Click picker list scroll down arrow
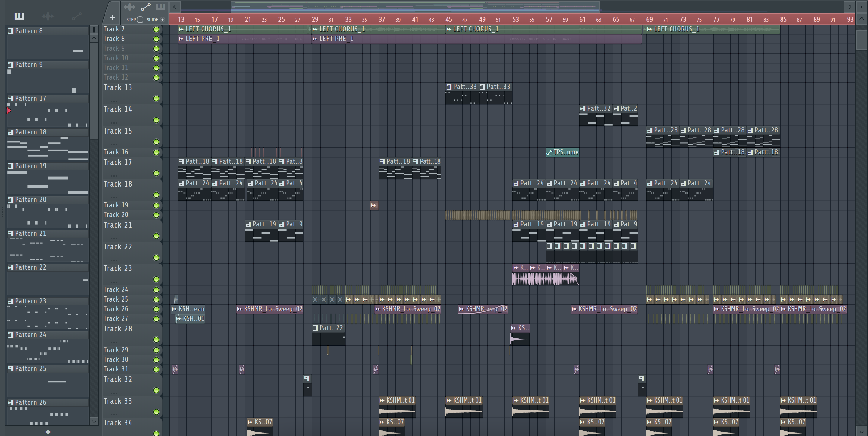This screenshot has width=868, height=436. (94, 421)
